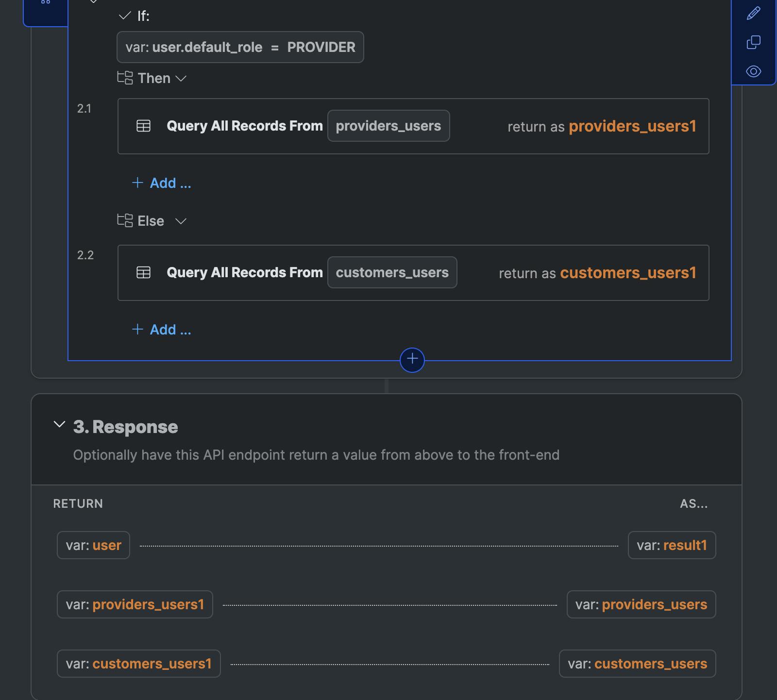
Task: Click the round plus insert-step button
Action: coord(412,360)
